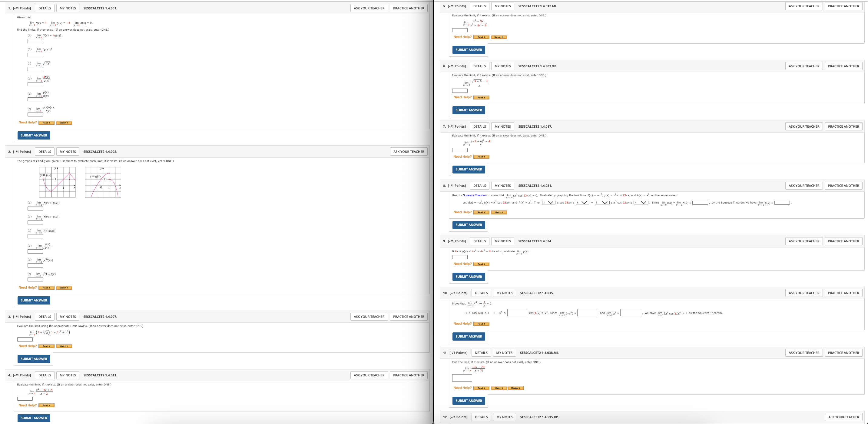Click Watch It button for question 8
This screenshot has height=424, width=868.
pyautogui.click(x=499, y=213)
